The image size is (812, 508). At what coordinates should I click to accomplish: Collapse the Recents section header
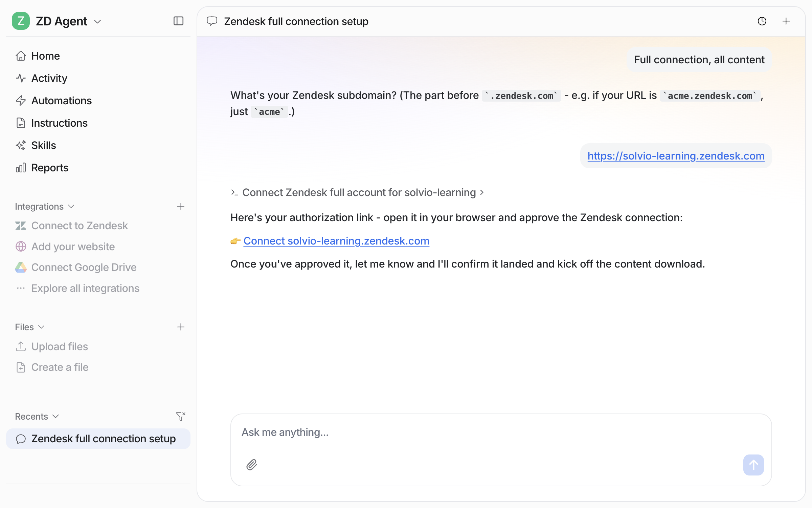[37, 417]
